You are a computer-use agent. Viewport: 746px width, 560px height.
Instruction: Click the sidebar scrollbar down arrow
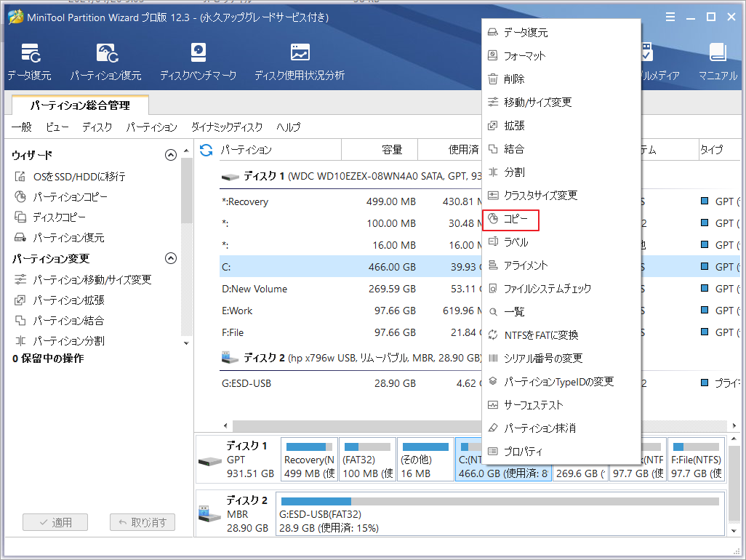click(186, 343)
